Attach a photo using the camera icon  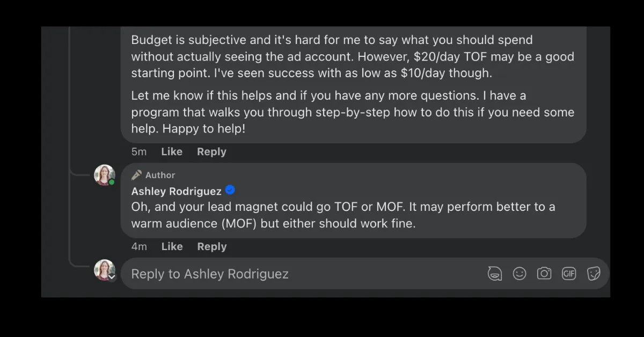click(544, 274)
